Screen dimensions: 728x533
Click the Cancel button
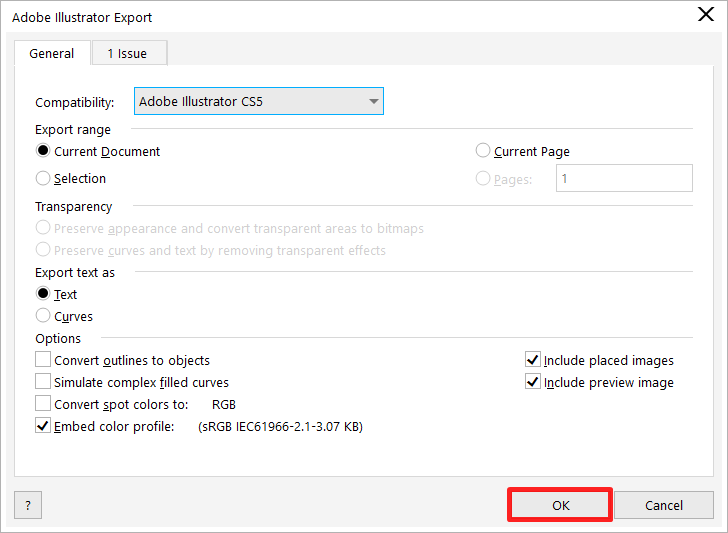coord(663,505)
